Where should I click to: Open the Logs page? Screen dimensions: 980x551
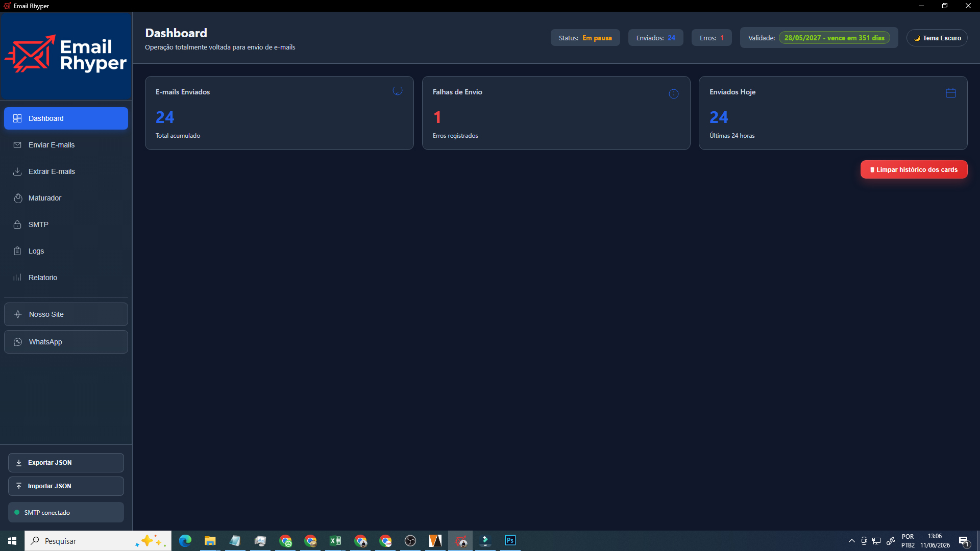(66, 251)
